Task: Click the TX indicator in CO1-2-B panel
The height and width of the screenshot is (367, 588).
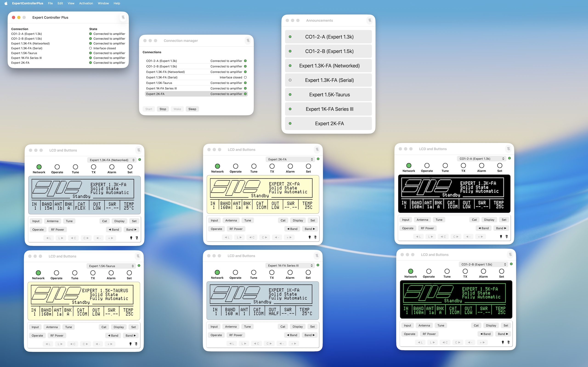Action: click(465, 271)
